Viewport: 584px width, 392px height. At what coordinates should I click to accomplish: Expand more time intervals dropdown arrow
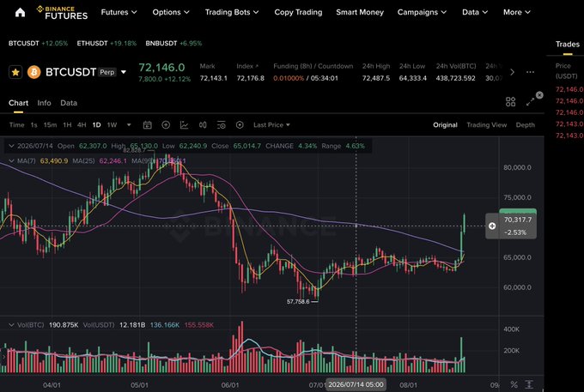click(129, 125)
